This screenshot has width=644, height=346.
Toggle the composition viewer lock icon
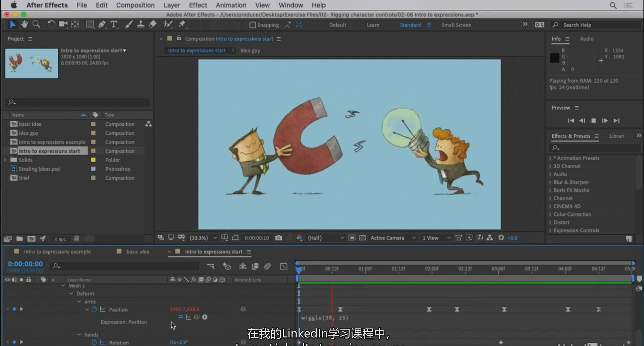[x=179, y=38]
